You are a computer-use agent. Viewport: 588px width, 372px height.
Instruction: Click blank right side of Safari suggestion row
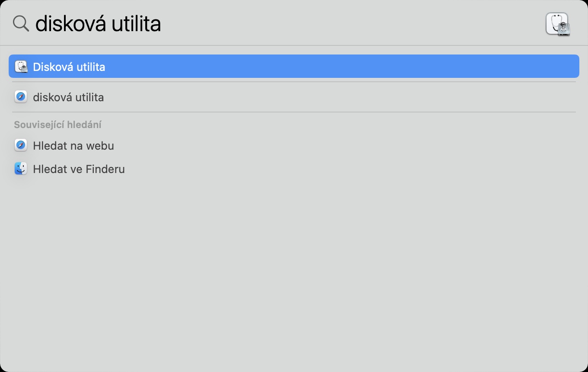(x=389, y=97)
